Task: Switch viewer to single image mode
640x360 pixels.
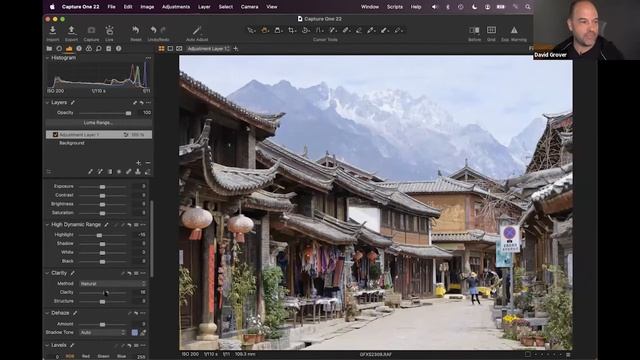Action: (x=170, y=49)
